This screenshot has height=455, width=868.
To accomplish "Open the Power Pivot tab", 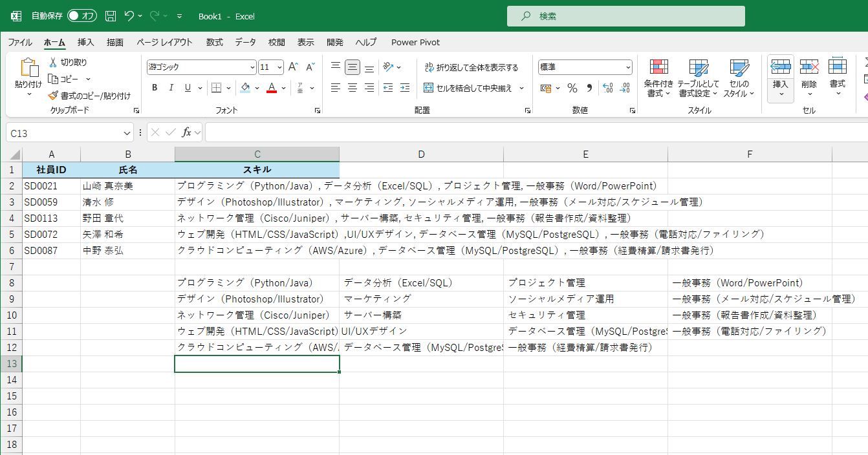I will tap(415, 42).
